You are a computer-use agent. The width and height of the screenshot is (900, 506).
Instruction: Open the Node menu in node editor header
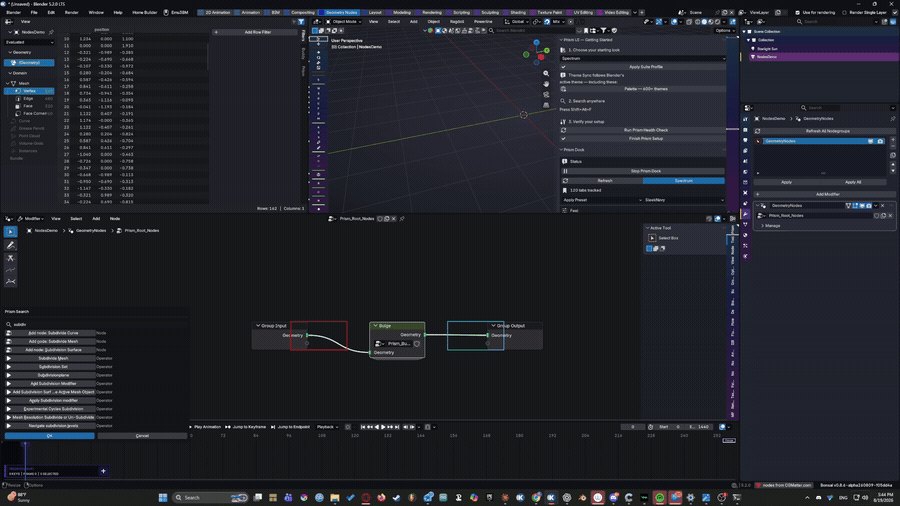point(115,219)
